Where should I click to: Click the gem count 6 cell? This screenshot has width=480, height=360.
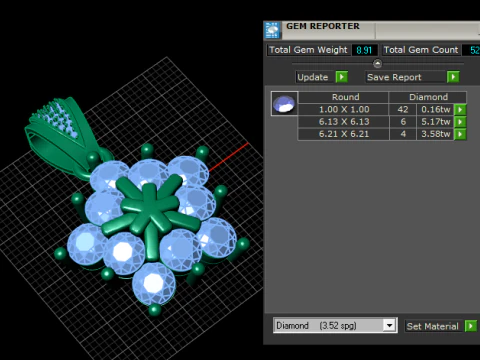click(403, 122)
